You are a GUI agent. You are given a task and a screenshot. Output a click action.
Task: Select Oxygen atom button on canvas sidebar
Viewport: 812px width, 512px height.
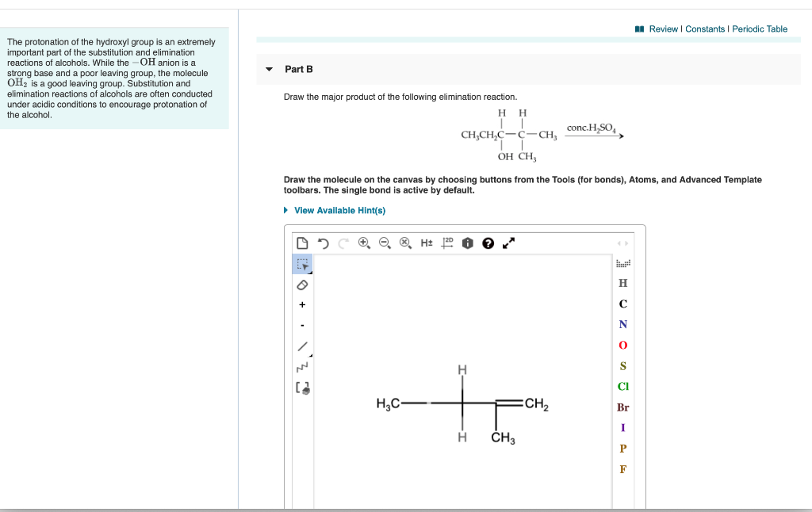click(622, 345)
